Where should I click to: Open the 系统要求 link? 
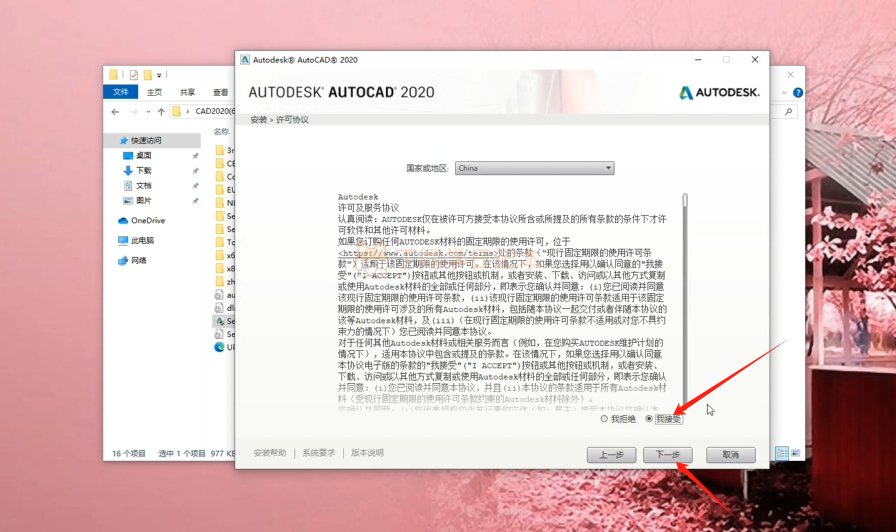click(319, 453)
